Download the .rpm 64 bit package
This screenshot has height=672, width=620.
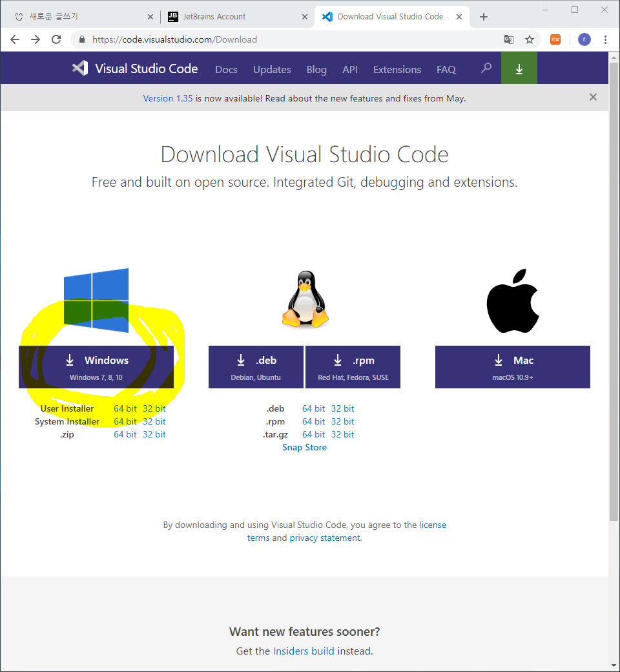tap(314, 421)
